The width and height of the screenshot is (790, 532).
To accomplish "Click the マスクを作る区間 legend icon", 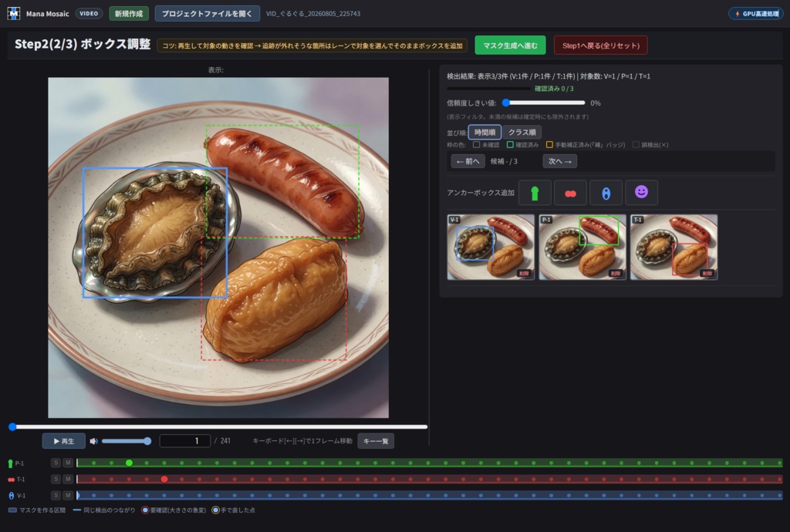I will pyautogui.click(x=12, y=510).
